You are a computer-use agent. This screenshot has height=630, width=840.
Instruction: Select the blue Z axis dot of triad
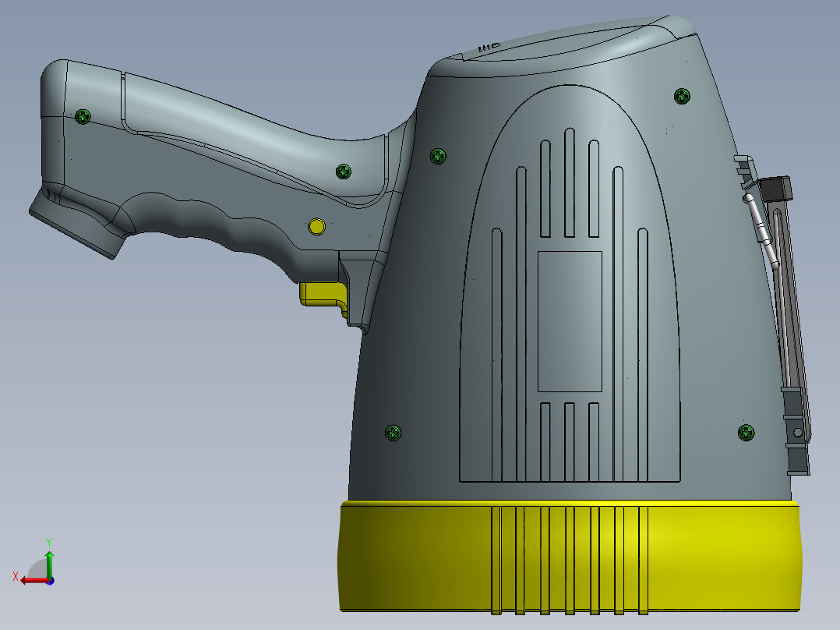point(50,581)
